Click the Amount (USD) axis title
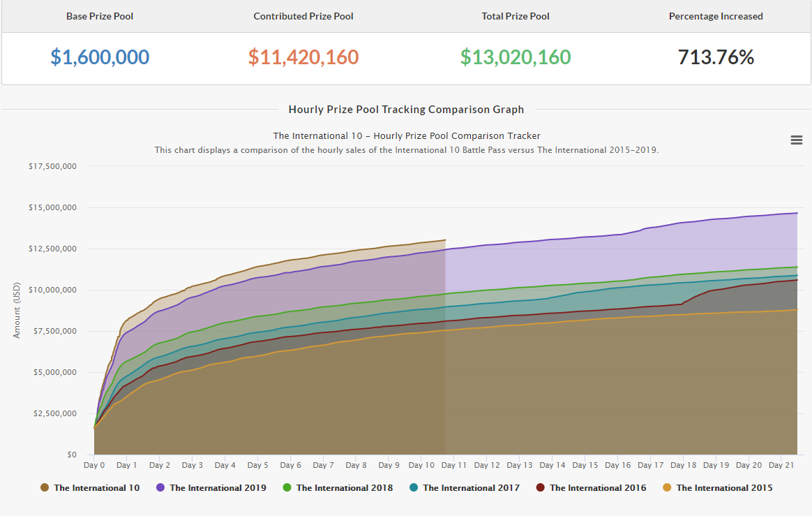The image size is (812, 516). [17, 311]
